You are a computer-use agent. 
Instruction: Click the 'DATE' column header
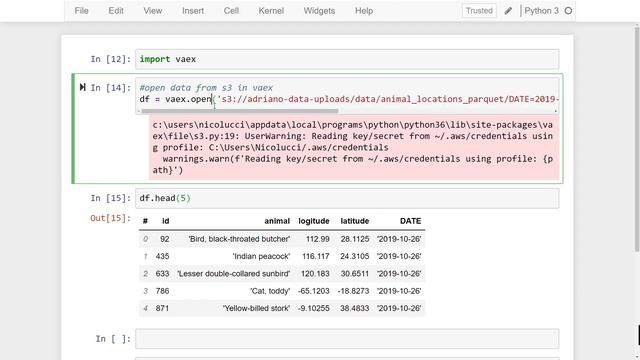point(410,221)
